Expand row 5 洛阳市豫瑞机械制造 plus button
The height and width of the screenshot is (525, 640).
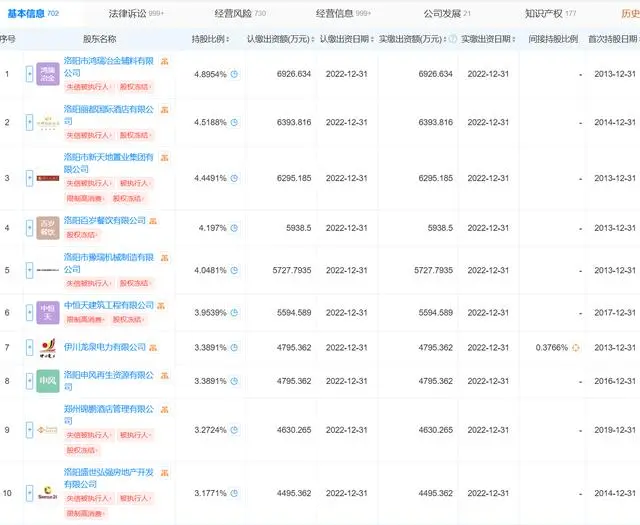pyautogui.click(x=29, y=271)
